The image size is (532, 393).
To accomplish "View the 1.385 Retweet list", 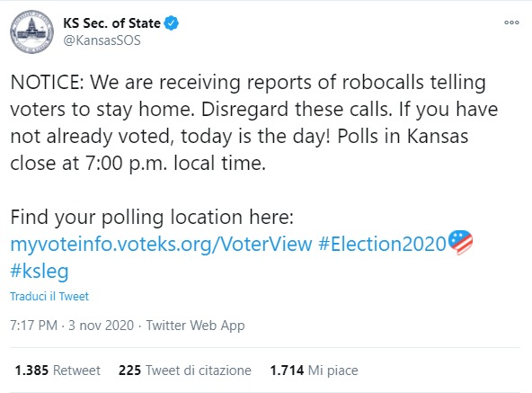I will (58, 371).
